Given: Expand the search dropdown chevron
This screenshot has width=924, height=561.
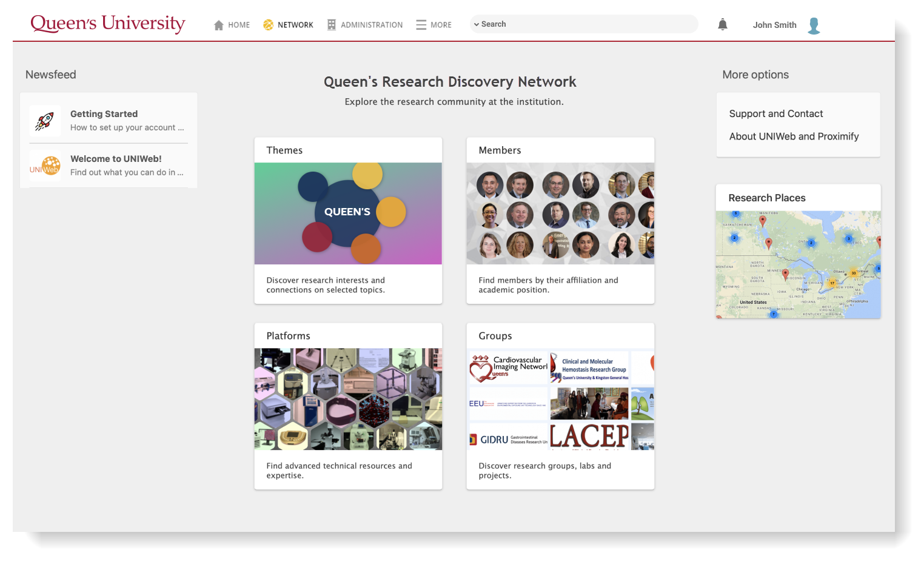Looking at the screenshot, I should [x=477, y=24].
